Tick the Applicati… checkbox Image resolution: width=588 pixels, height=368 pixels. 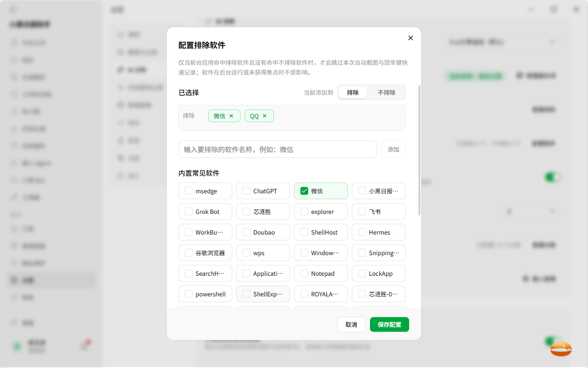pyautogui.click(x=246, y=273)
